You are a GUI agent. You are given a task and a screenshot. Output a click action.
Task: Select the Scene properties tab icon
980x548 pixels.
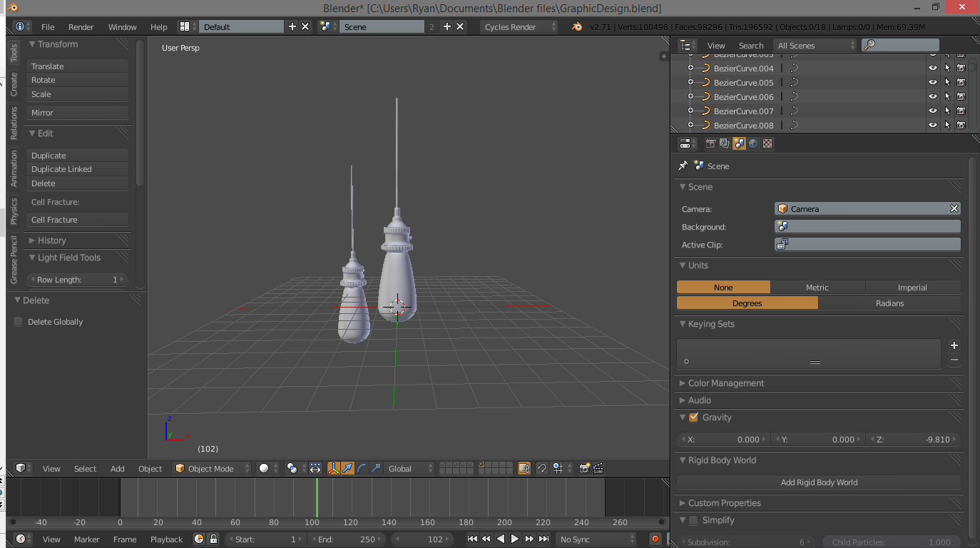[x=739, y=143]
